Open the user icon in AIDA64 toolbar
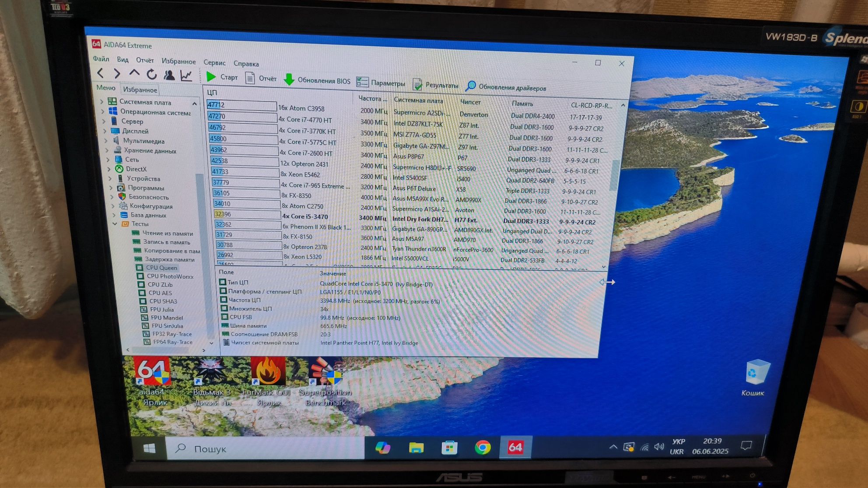 tap(169, 75)
